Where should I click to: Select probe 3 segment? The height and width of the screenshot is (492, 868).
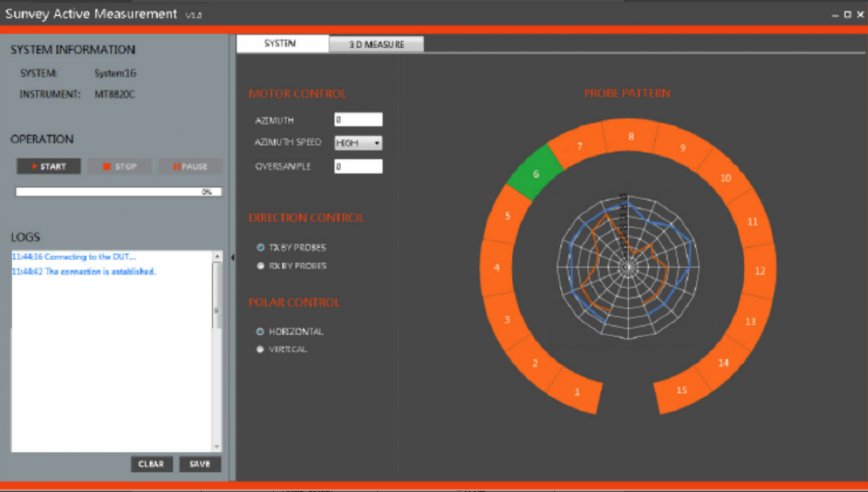[507, 319]
